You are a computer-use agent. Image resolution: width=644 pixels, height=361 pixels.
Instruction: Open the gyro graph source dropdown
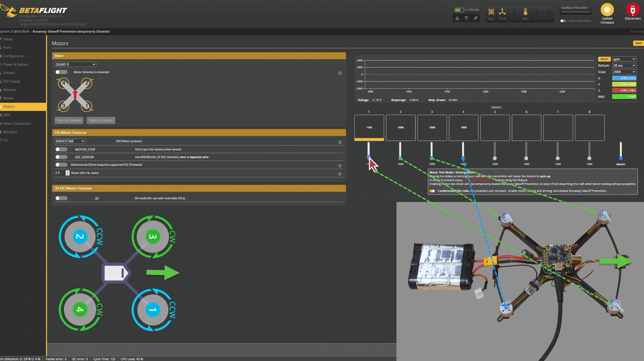coord(624,59)
